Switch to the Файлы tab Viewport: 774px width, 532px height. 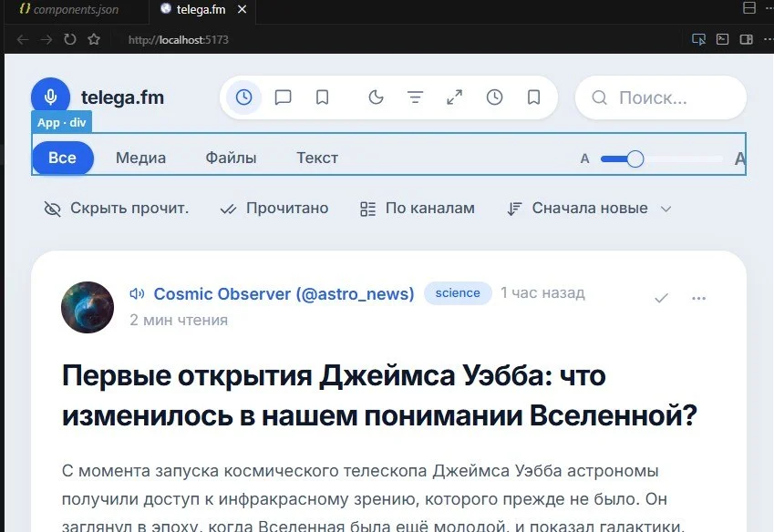pos(231,158)
